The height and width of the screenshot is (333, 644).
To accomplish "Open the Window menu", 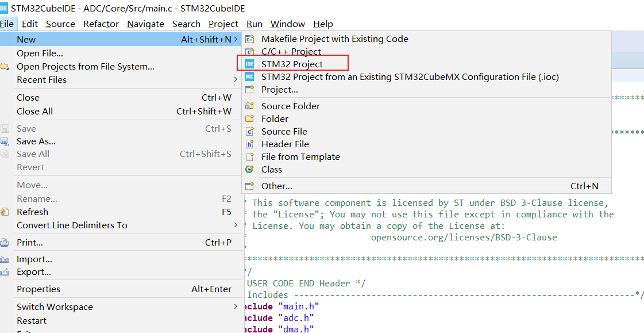I will click(x=287, y=24).
